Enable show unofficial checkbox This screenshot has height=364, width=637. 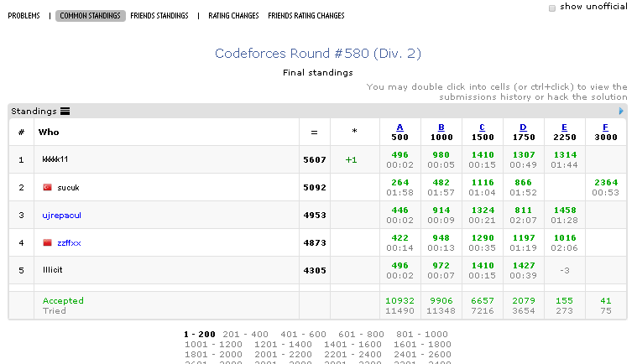click(x=551, y=8)
